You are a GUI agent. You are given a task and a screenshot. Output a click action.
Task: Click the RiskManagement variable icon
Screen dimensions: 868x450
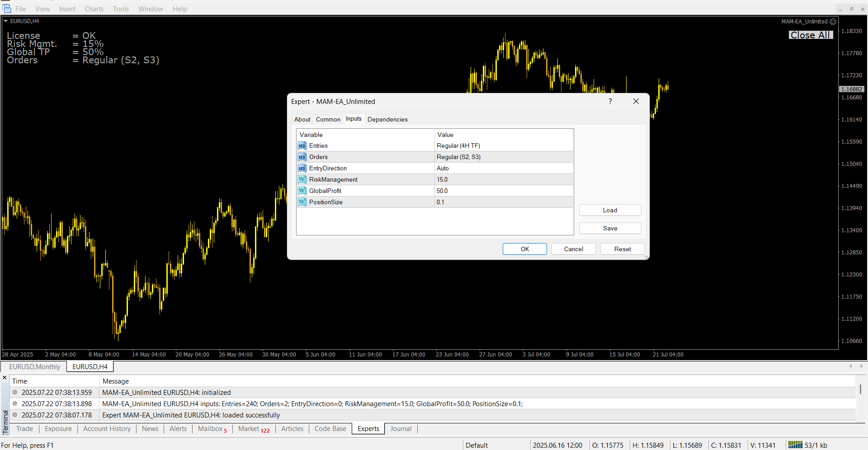coord(302,180)
